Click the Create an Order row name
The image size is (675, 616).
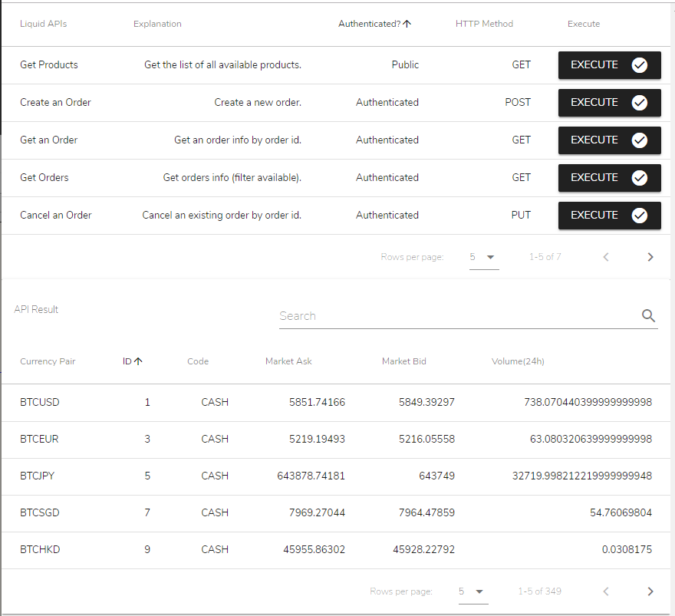point(55,103)
